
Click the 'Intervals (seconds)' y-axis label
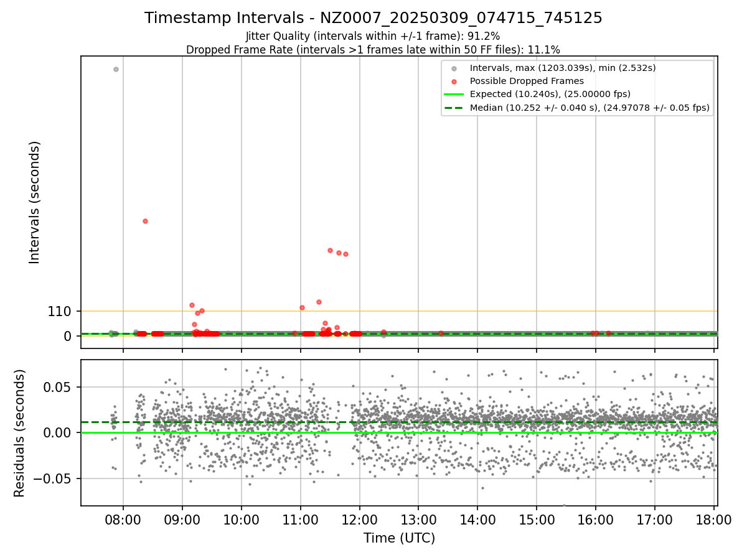coord(35,202)
